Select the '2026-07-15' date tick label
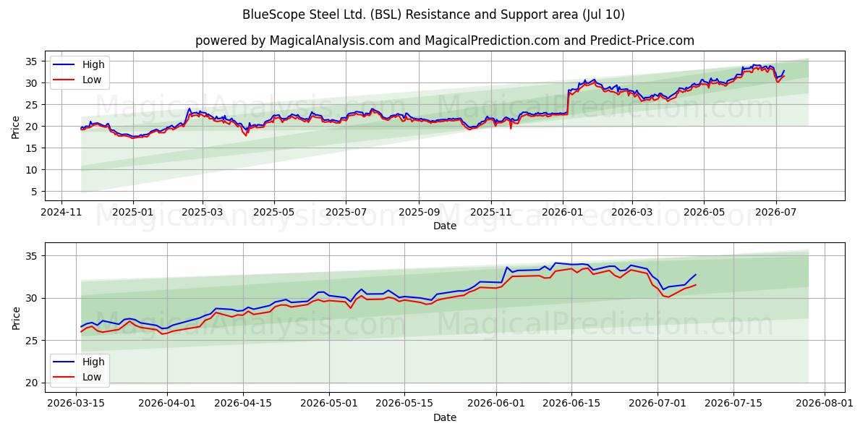 (733, 404)
